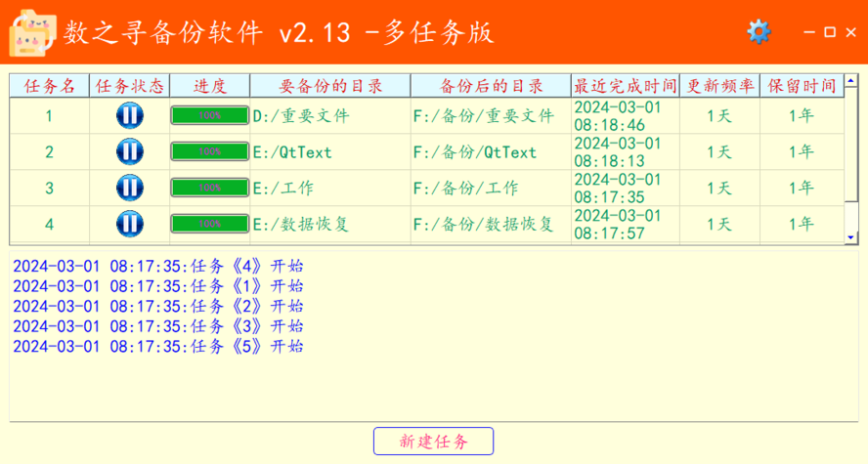Open settings via the gear icon

point(759,31)
